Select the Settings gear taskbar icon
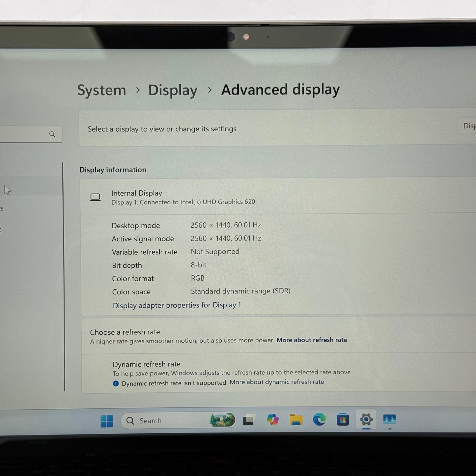476x476 pixels. point(366,419)
